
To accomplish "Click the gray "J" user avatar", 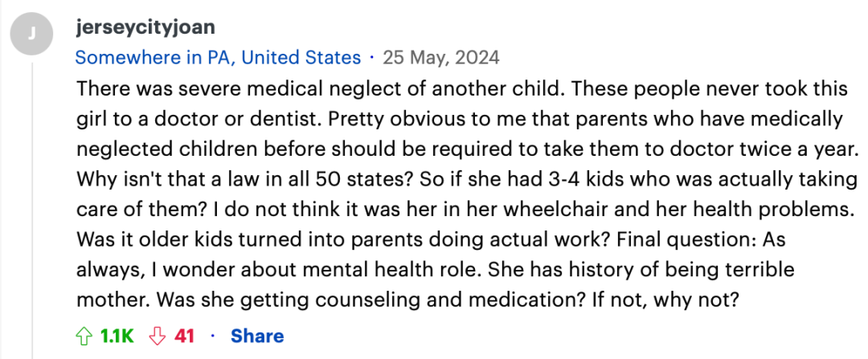I will pyautogui.click(x=31, y=33).
